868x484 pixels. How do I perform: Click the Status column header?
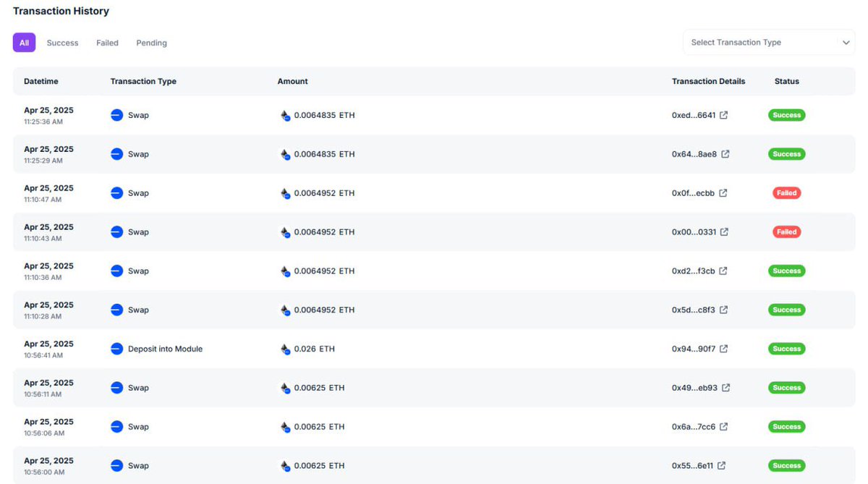tap(786, 81)
